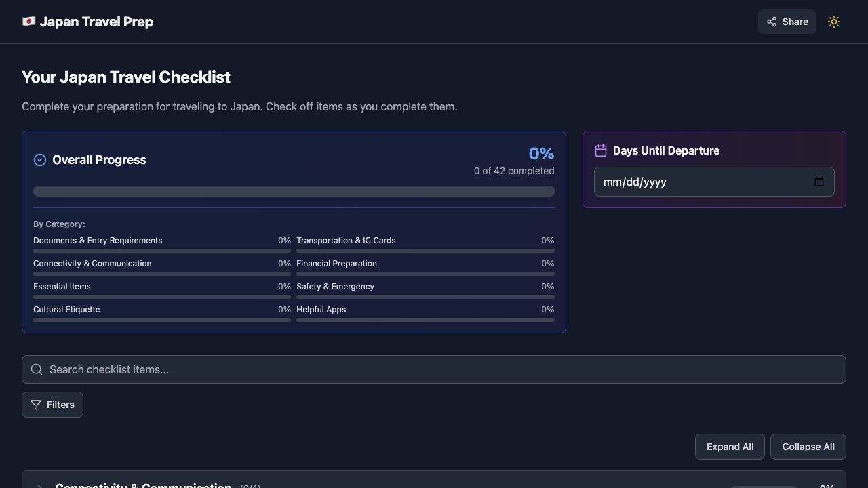Set the departure date field
Screen dimensions: 868x488
[x=714, y=182]
